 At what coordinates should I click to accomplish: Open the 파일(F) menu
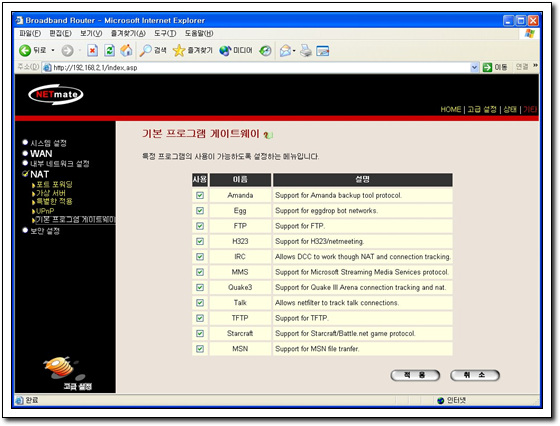30,34
